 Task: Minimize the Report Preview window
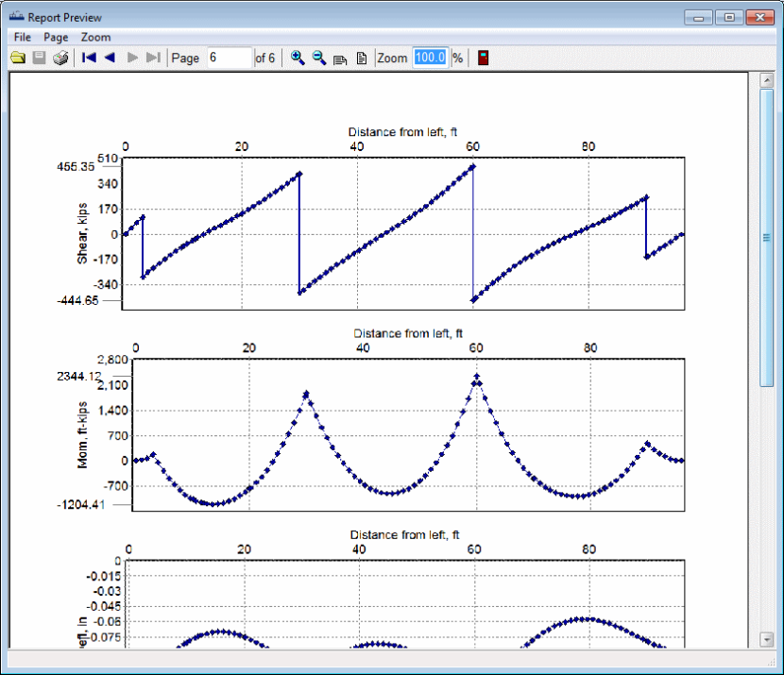pos(698,18)
